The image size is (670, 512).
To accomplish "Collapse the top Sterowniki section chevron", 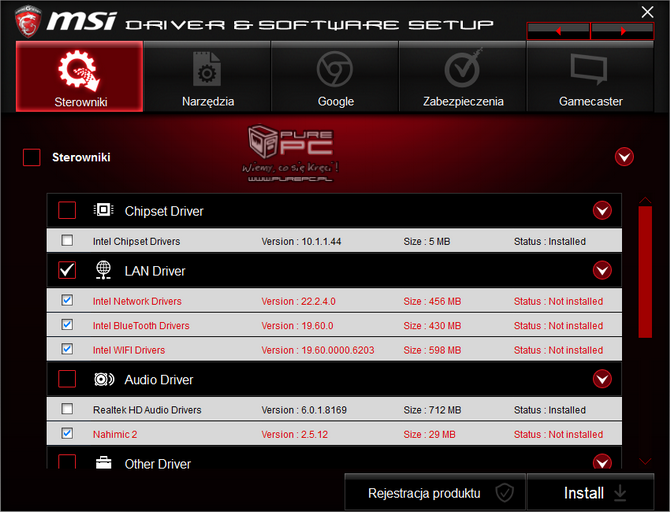I will pyautogui.click(x=624, y=157).
